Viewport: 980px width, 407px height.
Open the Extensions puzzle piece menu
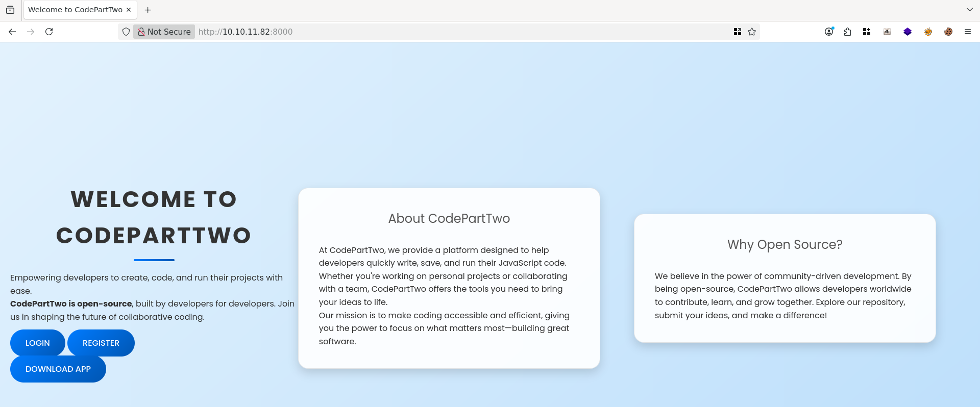848,32
